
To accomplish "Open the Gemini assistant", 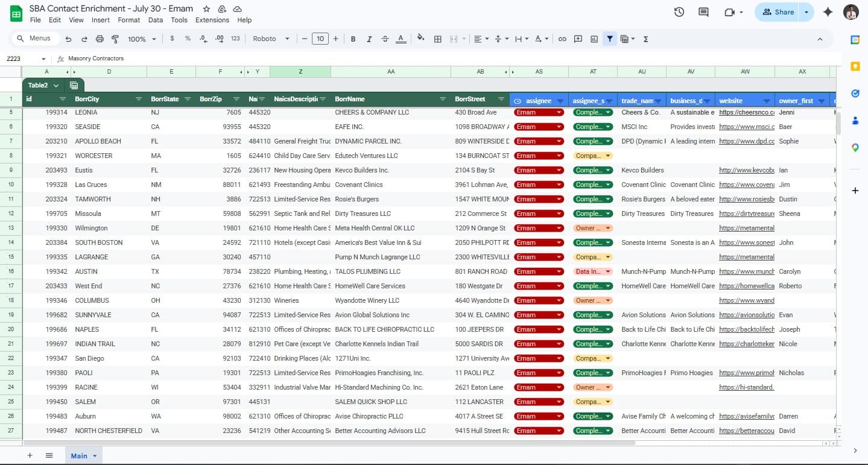I will [x=828, y=12].
